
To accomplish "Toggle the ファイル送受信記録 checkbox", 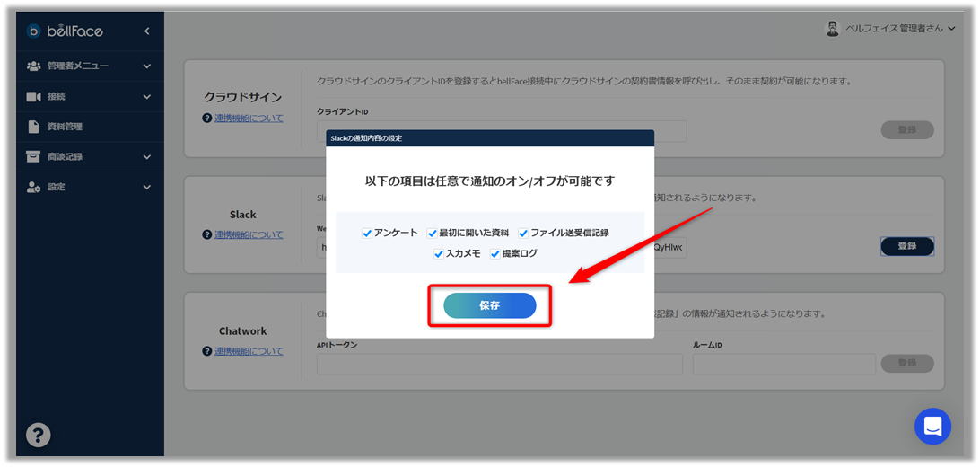I will coord(523,233).
